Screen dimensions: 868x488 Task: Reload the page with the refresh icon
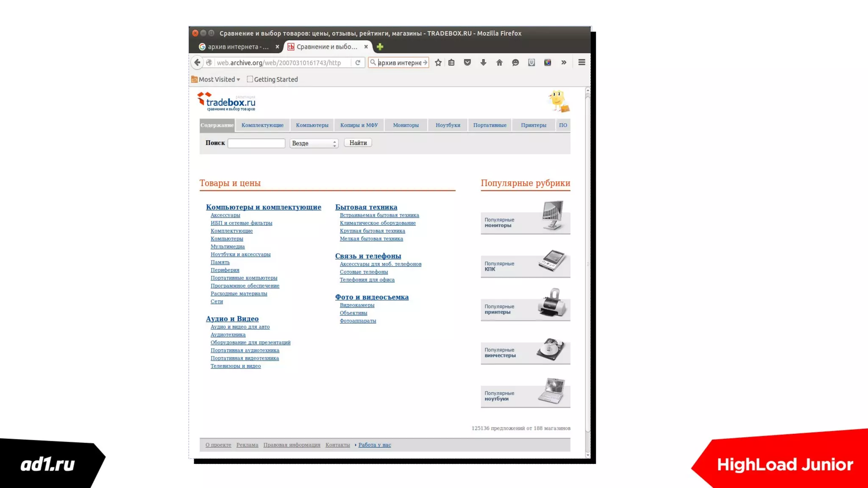pos(358,63)
